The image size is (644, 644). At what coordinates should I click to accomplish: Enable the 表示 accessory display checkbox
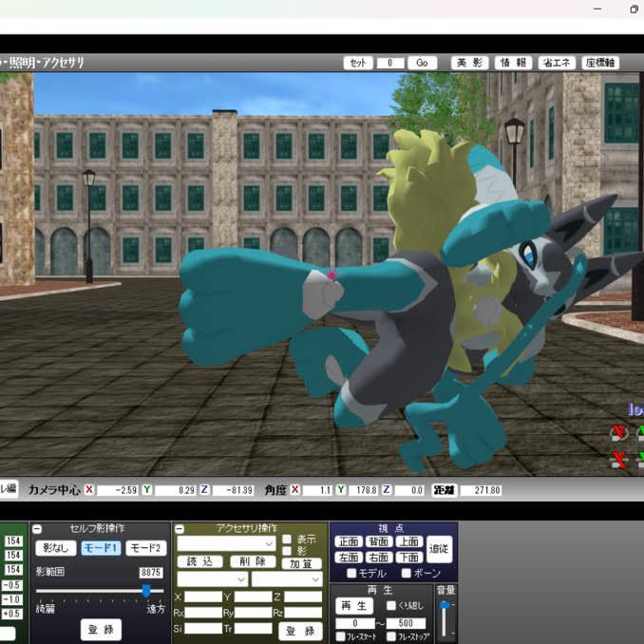[287, 539]
